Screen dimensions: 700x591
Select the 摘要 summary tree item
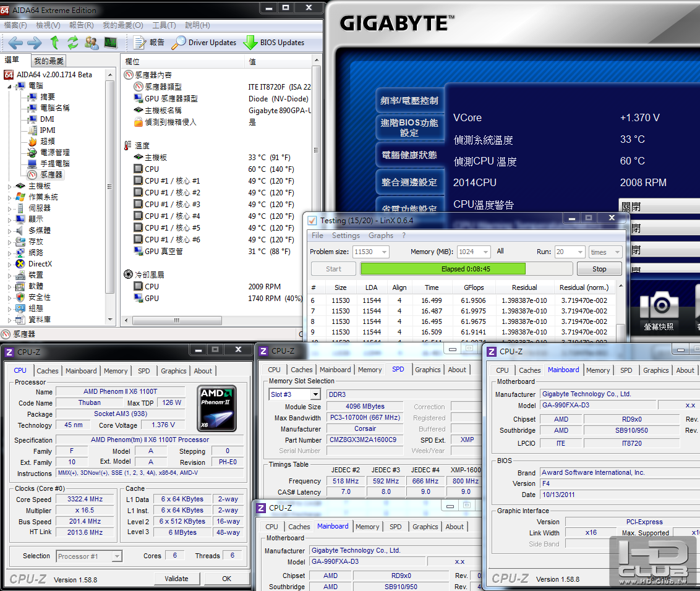tap(41, 97)
